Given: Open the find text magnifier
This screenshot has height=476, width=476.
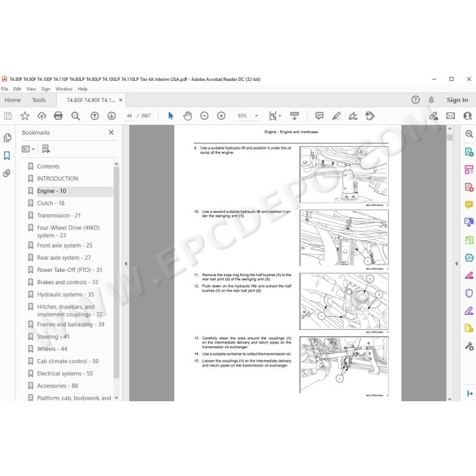Looking at the screenshot, I should click(75, 116).
